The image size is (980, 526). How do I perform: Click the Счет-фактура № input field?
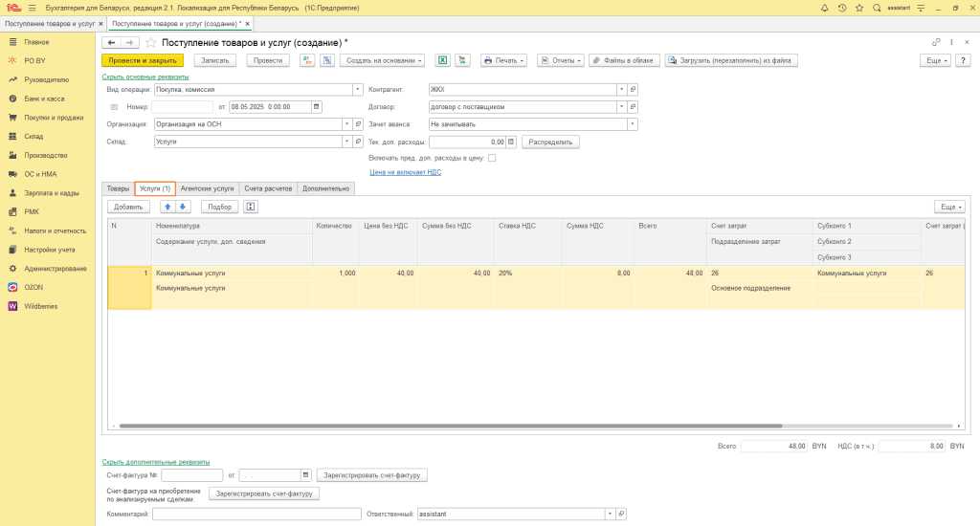coord(191,475)
